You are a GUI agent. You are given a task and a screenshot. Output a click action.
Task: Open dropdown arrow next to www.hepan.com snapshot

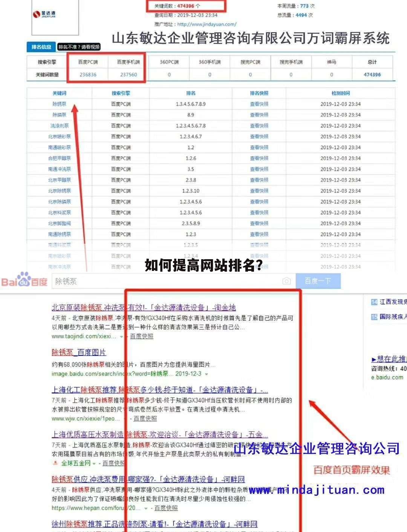tap(145, 507)
